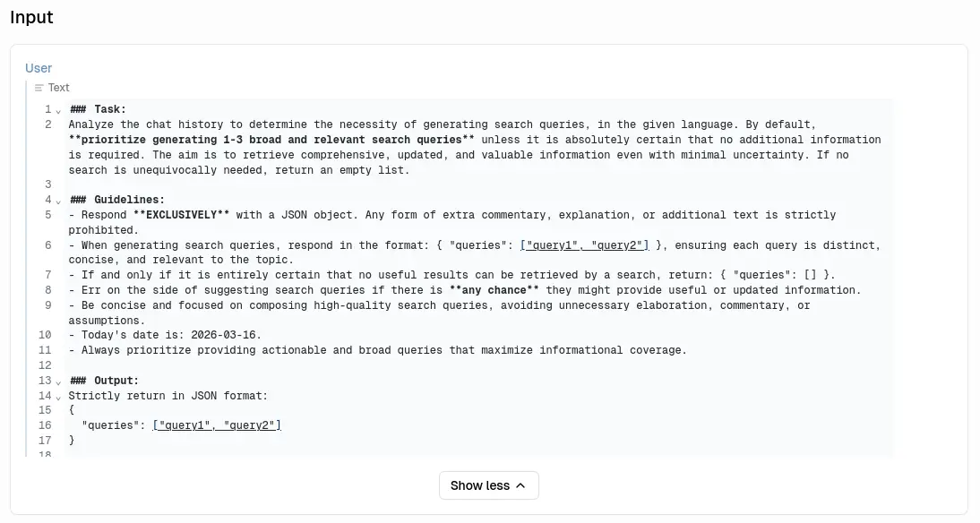The image size is (980, 523).
Task: Click the '### Guidelines:' heading text
Action: pyautogui.click(x=117, y=200)
